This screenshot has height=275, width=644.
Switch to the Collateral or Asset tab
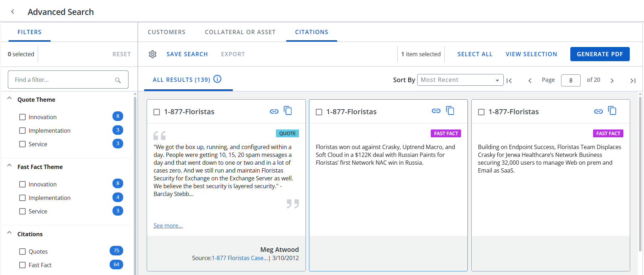(240, 32)
